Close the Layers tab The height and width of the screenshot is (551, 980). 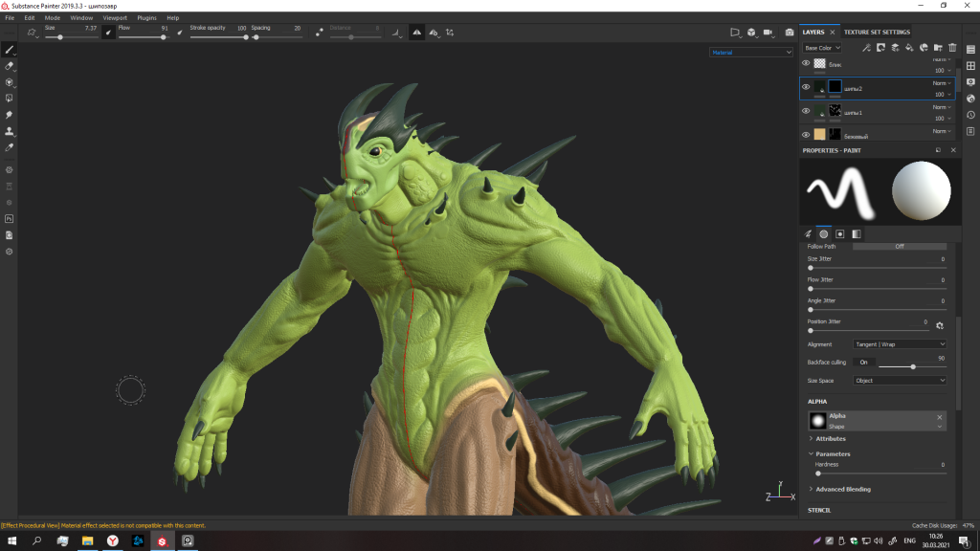coord(832,32)
